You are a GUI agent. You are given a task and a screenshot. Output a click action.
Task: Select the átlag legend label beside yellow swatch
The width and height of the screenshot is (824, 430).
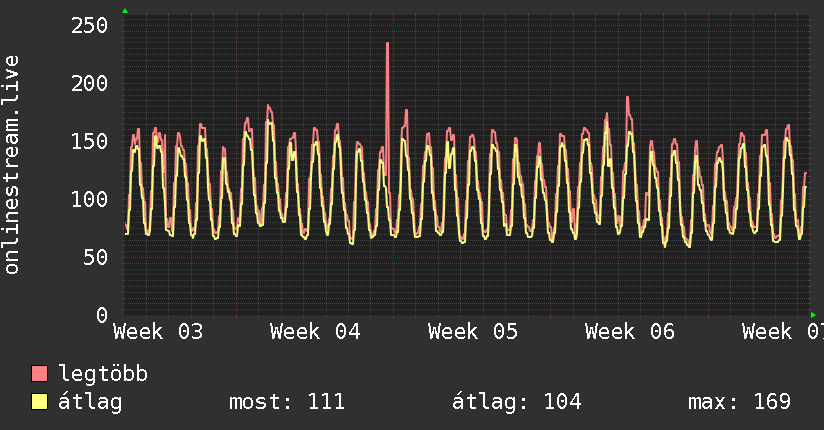point(91,402)
